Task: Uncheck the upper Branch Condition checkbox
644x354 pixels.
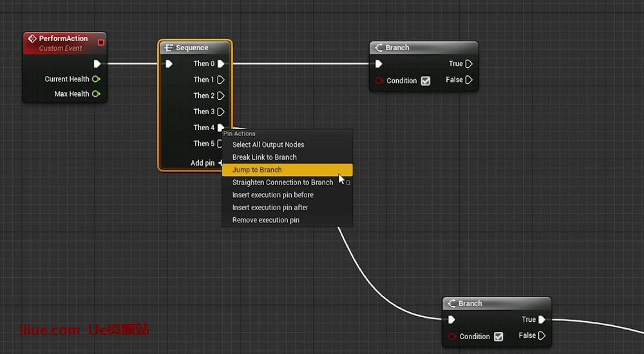Action: coord(426,81)
